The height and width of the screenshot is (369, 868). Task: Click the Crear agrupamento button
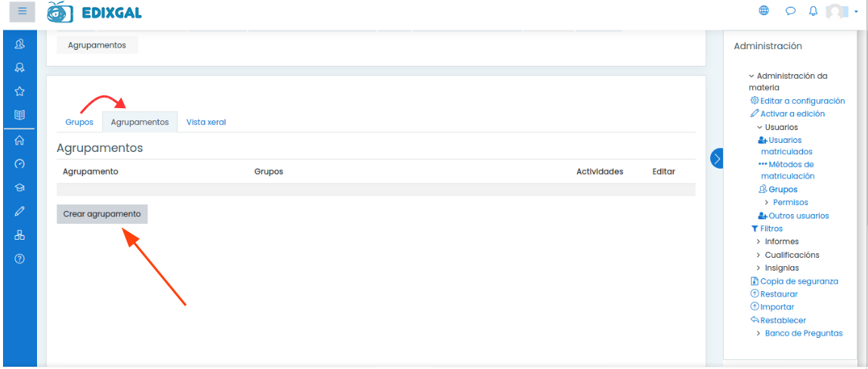(x=102, y=214)
